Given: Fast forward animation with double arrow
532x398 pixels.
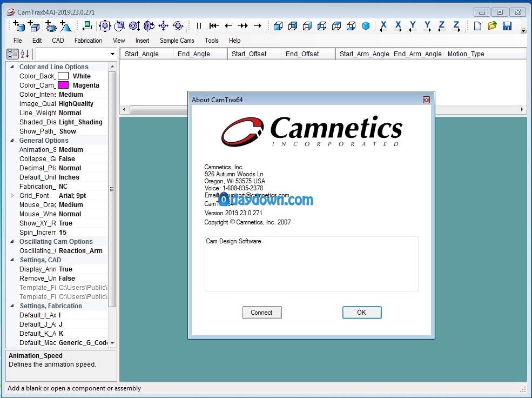Looking at the screenshot, I should [243, 26].
